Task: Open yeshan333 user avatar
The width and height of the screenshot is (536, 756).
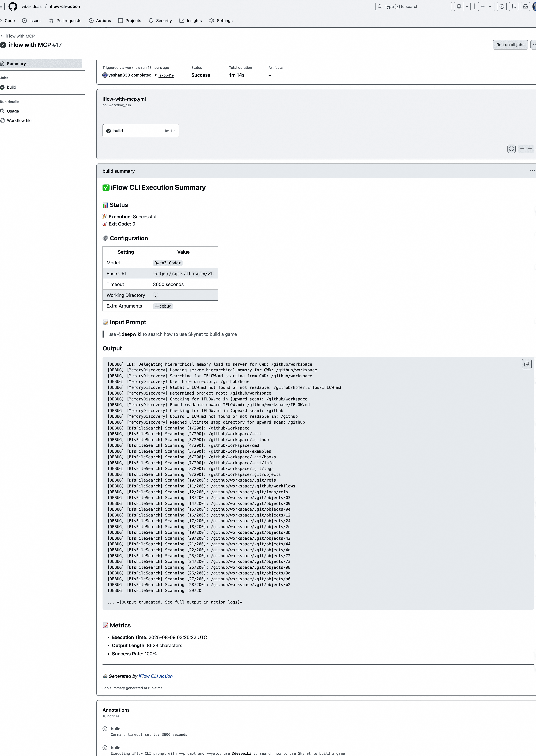Action: [105, 75]
